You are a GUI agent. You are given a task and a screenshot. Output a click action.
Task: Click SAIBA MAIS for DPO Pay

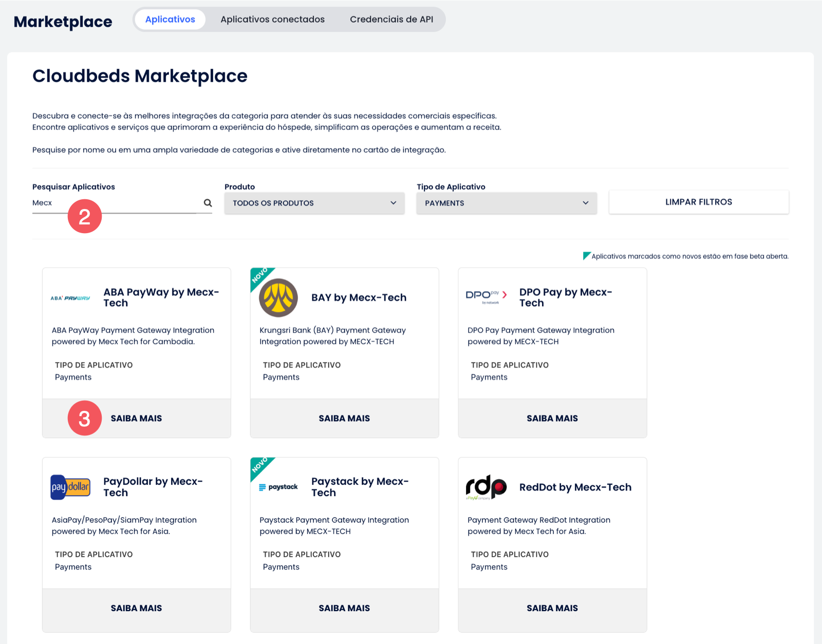coord(552,419)
